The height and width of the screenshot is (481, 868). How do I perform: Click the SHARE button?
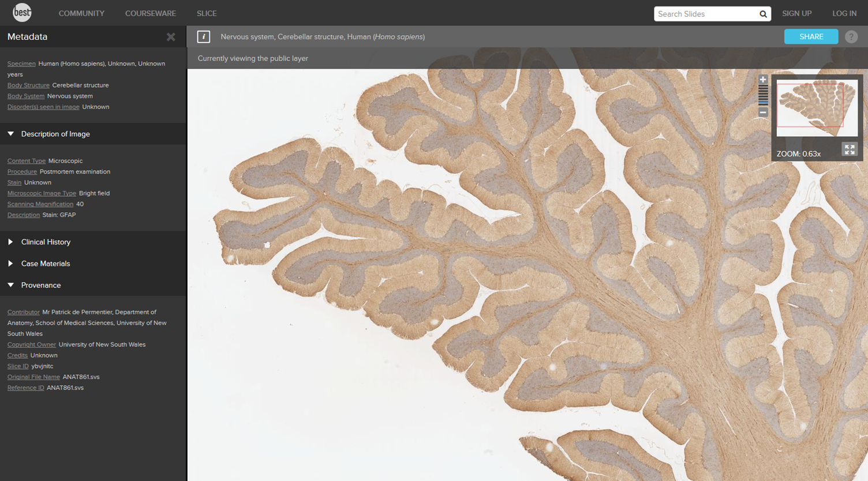click(x=811, y=36)
